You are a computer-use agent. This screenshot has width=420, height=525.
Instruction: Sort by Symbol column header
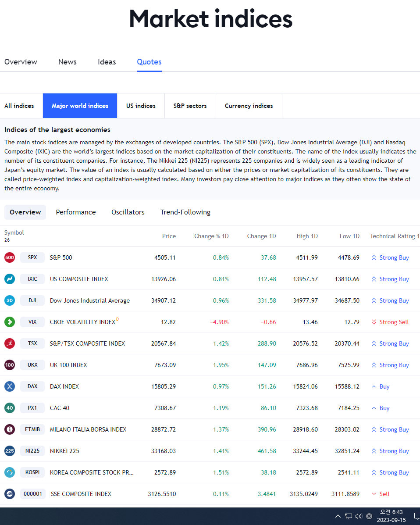(x=14, y=232)
